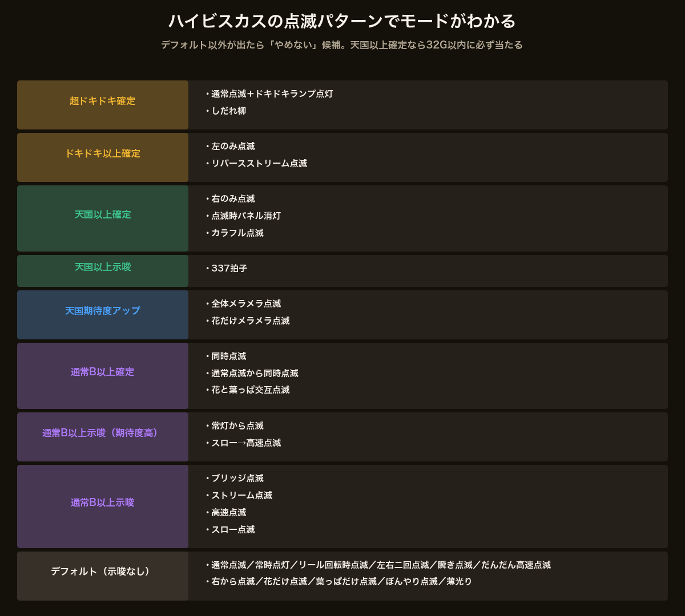This screenshot has height=616, width=685.
Task: Click the 同時点滅 entry
Action: 226,356
